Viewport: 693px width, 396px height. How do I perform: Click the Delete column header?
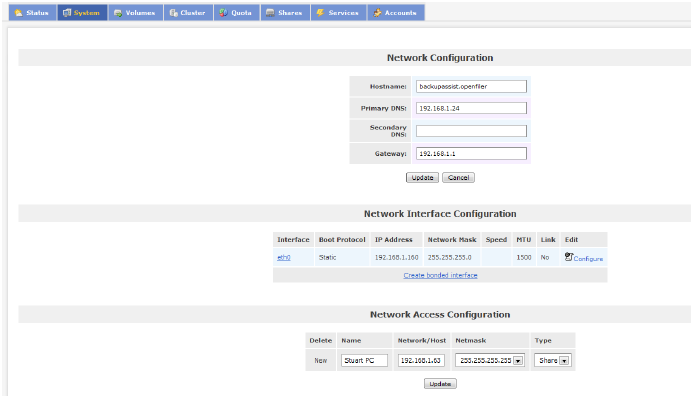(x=320, y=340)
